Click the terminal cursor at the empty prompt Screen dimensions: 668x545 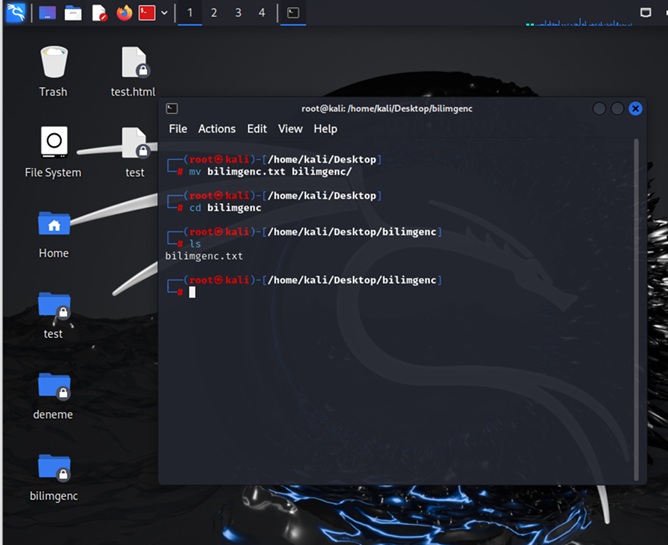point(192,292)
